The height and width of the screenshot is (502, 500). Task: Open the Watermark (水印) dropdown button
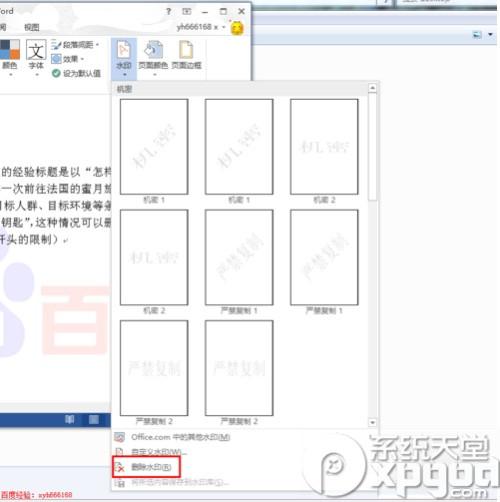[x=124, y=58]
